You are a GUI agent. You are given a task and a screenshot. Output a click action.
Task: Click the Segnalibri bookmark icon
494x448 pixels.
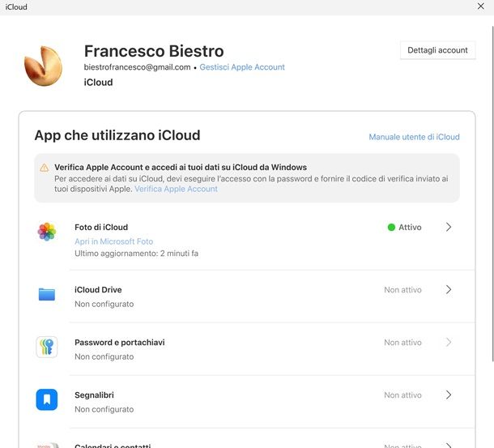pyautogui.click(x=47, y=399)
